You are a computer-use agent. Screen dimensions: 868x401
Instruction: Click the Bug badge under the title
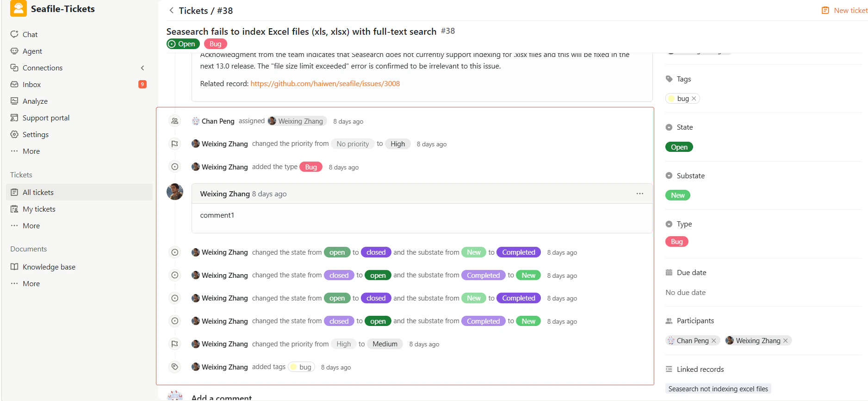tap(216, 44)
